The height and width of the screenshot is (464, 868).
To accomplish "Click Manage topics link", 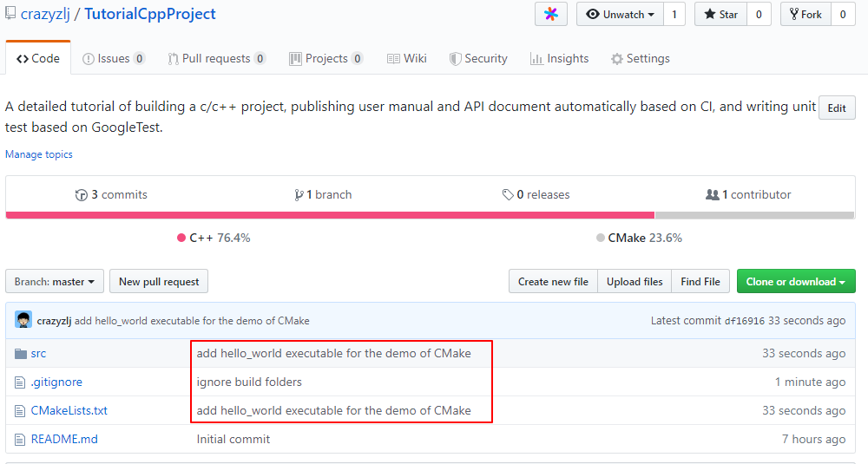I will point(39,154).
